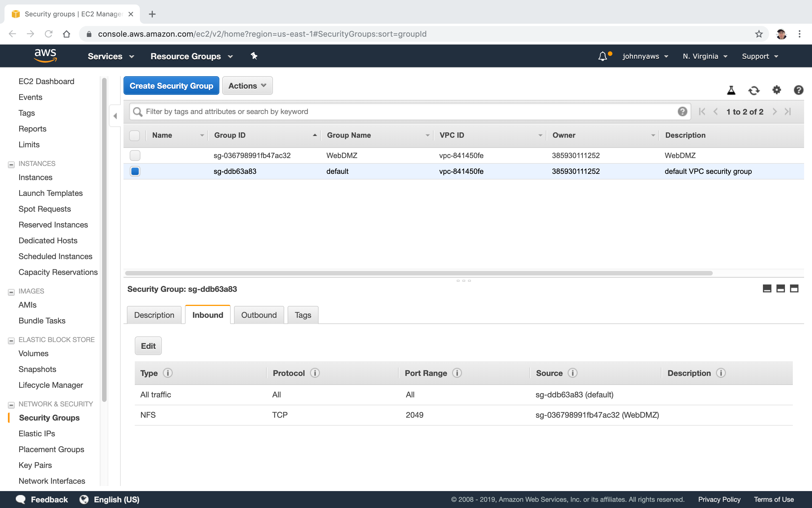
Task: Click the Port Range info icon
Action: 457,373
